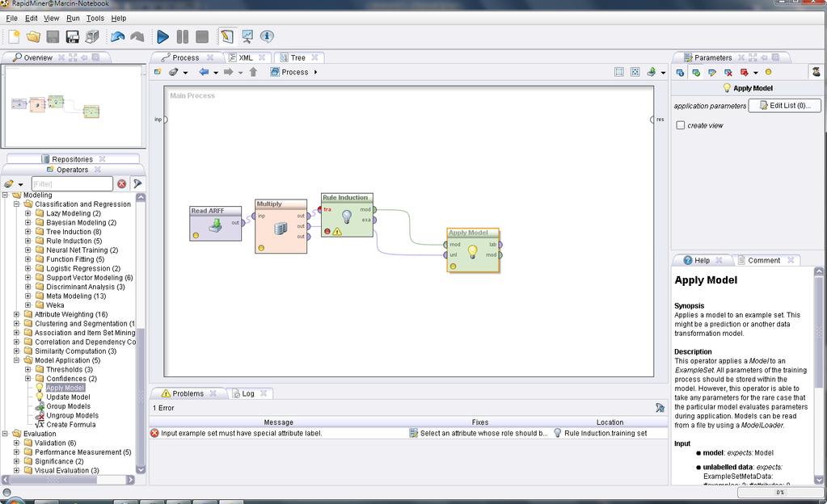Select Create Formula in operator tree

[70, 424]
